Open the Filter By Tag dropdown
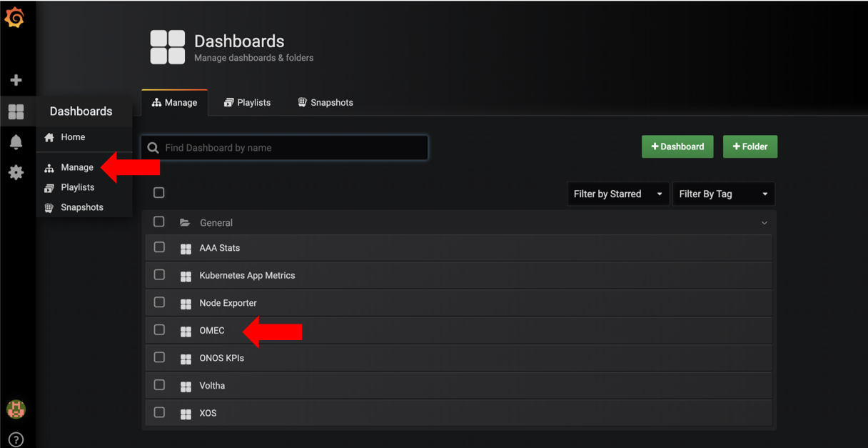Image resolution: width=868 pixels, height=448 pixels. click(724, 194)
